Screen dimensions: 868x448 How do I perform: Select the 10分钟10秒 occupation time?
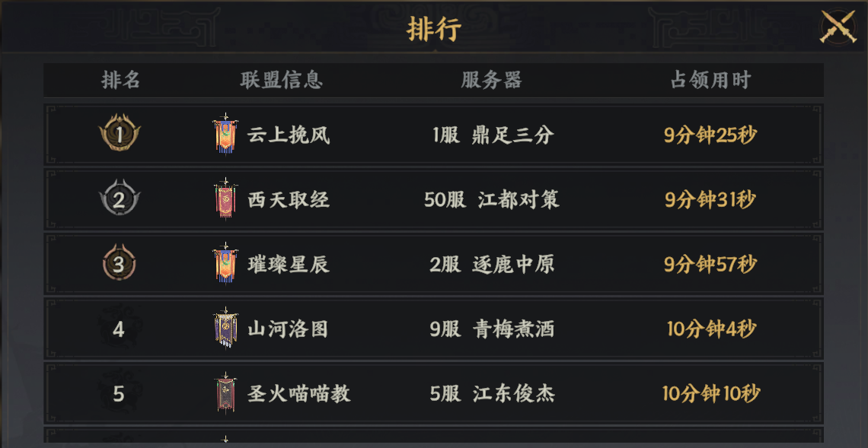tap(710, 393)
